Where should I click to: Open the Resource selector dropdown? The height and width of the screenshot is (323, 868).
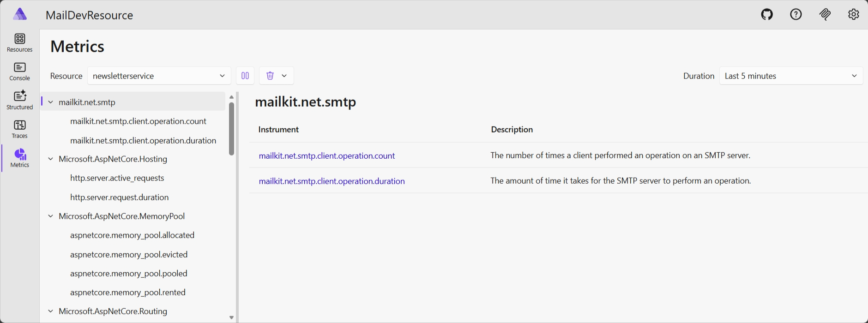tap(159, 76)
